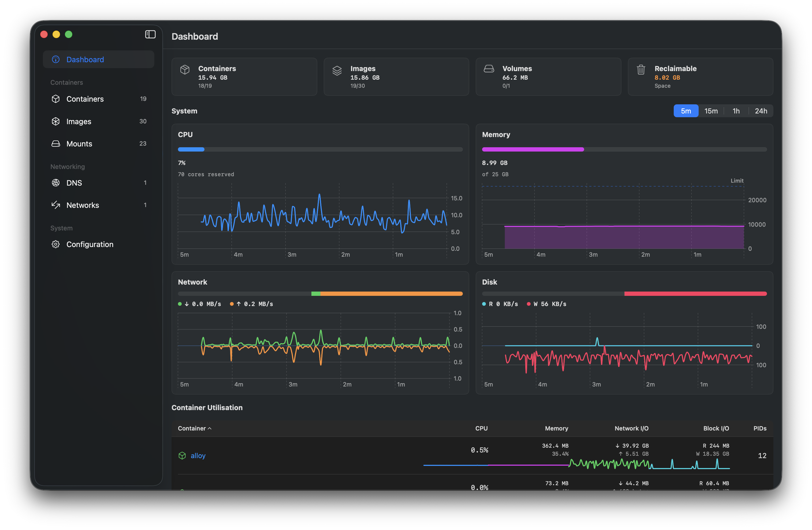This screenshot has height=530, width=812.
Task: Click the Disk I/O chart
Action: (624, 350)
